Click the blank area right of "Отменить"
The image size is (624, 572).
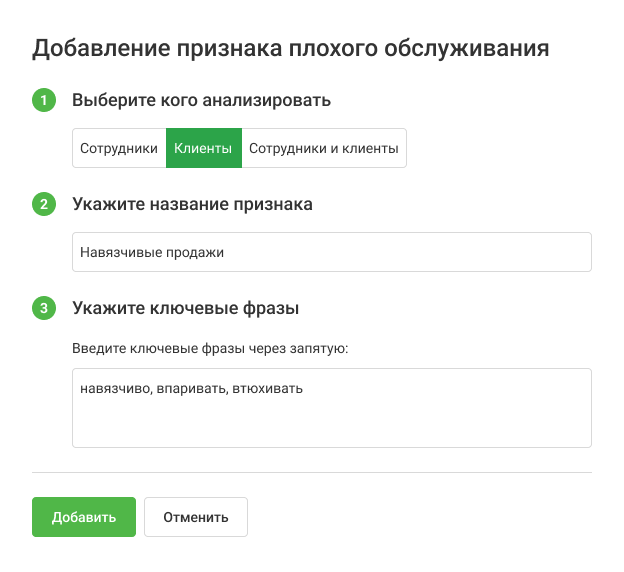point(420,517)
